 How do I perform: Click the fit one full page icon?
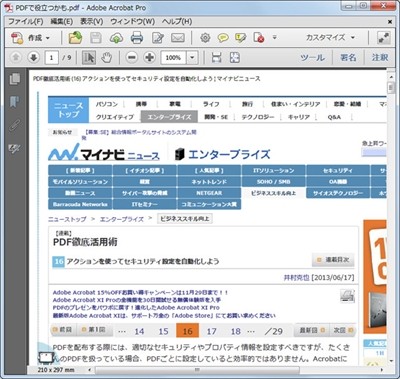235,57
